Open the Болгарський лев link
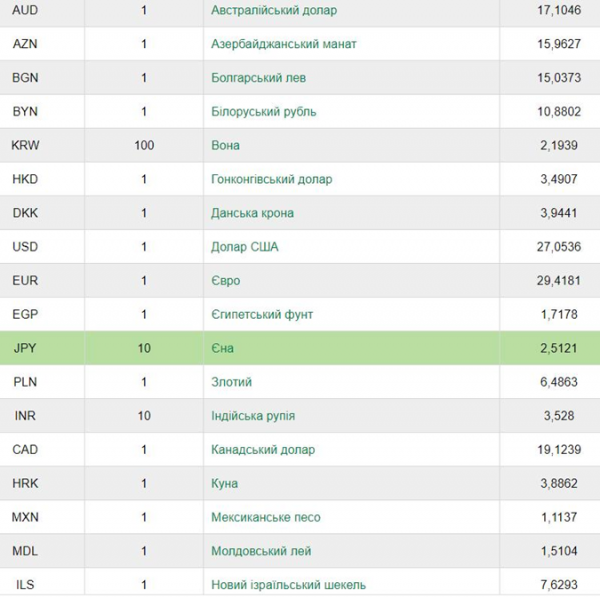The image size is (600, 598). click(x=259, y=78)
